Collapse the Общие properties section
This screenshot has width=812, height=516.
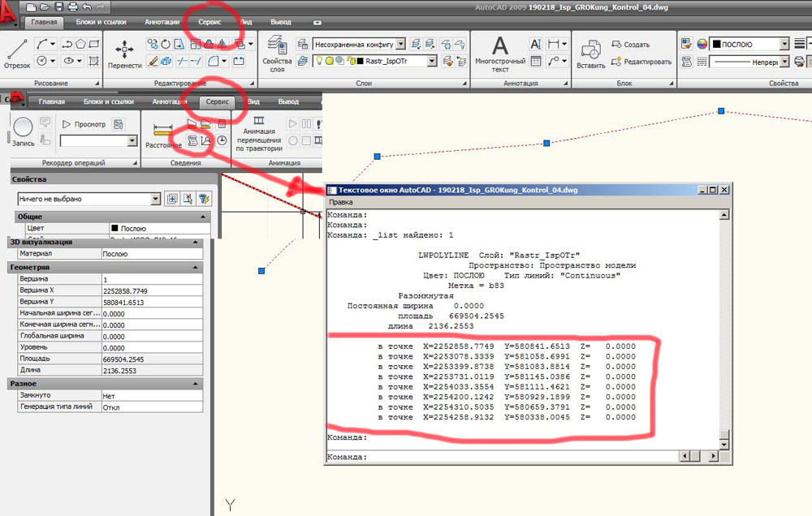pyautogui.click(x=201, y=217)
